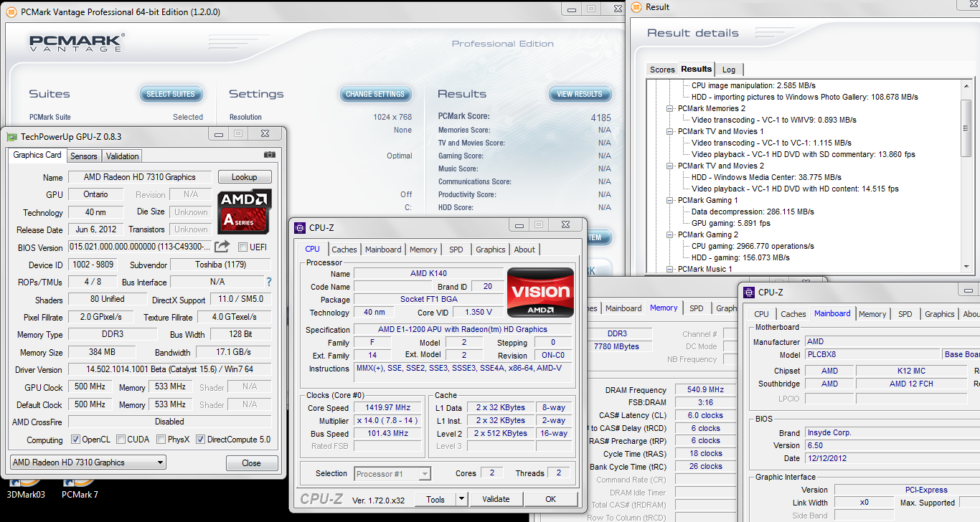
Task: Click the GPU-Z Name field value
Action: click(x=140, y=177)
